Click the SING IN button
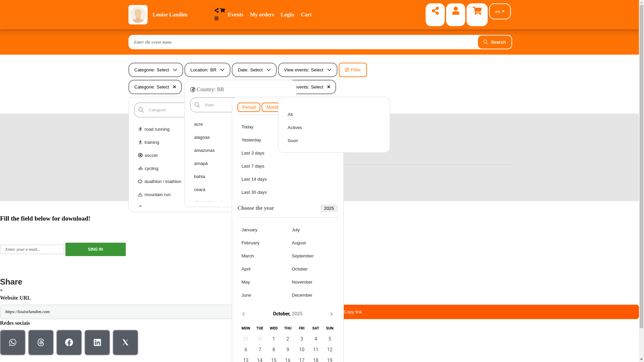 point(95,249)
